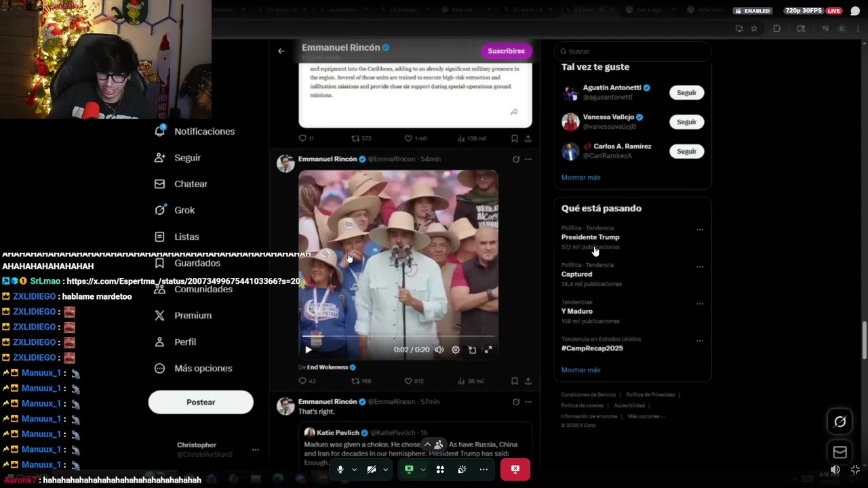Image resolution: width=868 pixels, height=488 pixels.
Task: Open Grok from the sidebar
Action: pos(175,210)
